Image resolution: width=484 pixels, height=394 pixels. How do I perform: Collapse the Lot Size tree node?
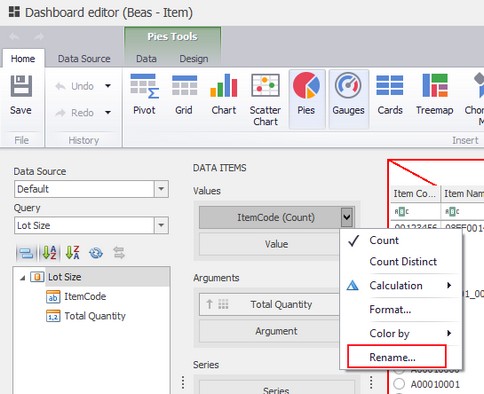pos(22,278)
